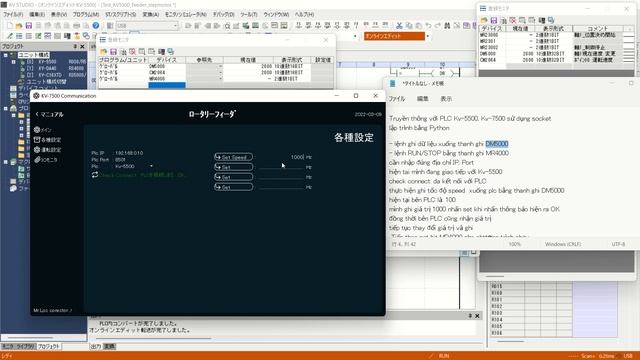The image size is (640, 360).
Task: Open folder icon in top-right monitor window toolbar
Action: point(484,20)
